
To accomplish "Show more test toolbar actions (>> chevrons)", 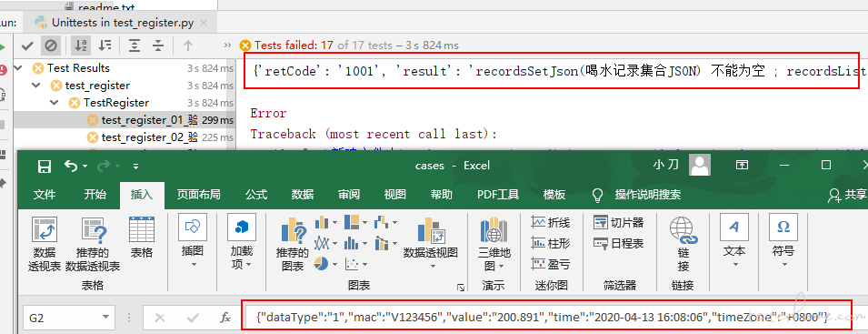I will [227, 46].
